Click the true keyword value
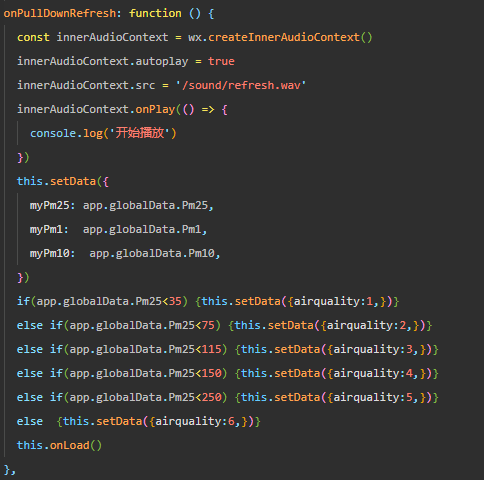Viewport: 484px width, 480px height. (221, 61)
